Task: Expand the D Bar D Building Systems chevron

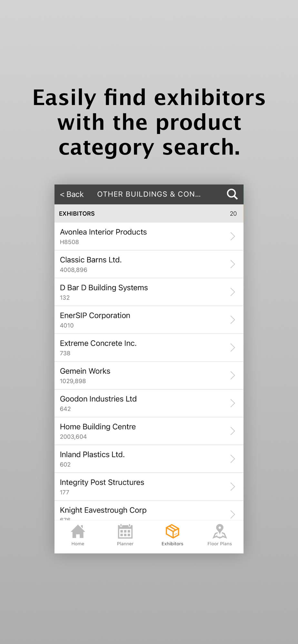Action: click(233, 292)
